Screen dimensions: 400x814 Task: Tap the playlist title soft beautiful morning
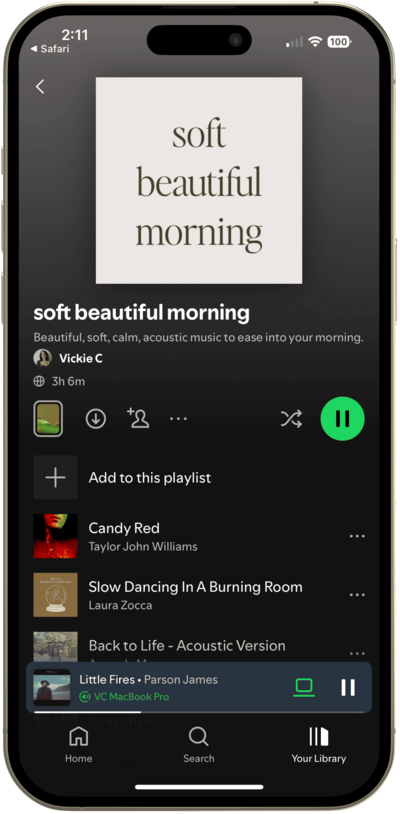(x=142, y=313)
